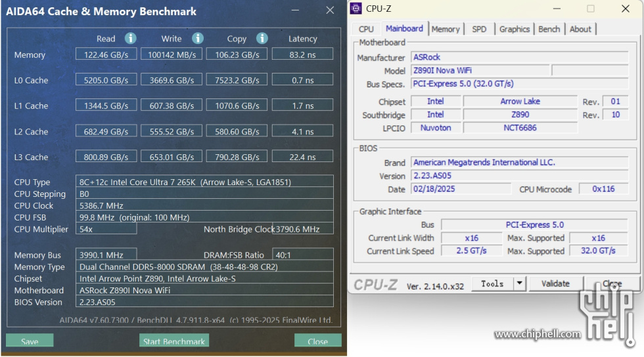Click the Write info icon in AIDA64
This screenshot has height=357, width=644.
pos(198,38)
